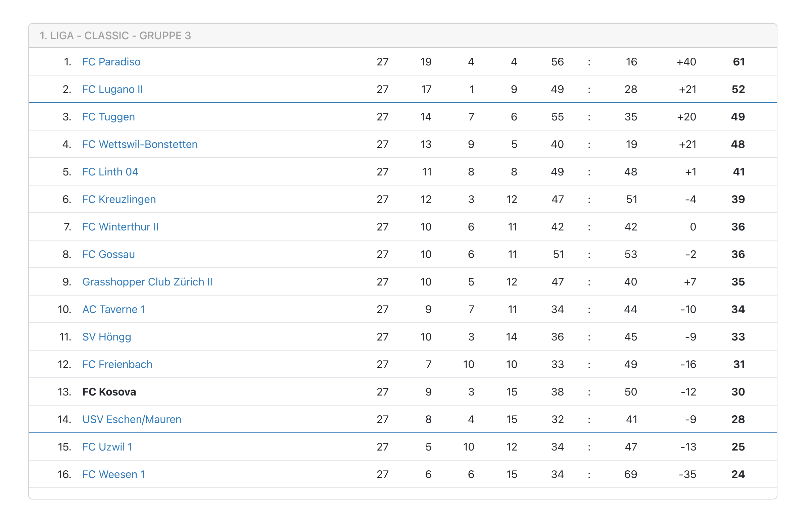
Task: Click FC Paradiso's 61 points value
Action: [738, 62]
